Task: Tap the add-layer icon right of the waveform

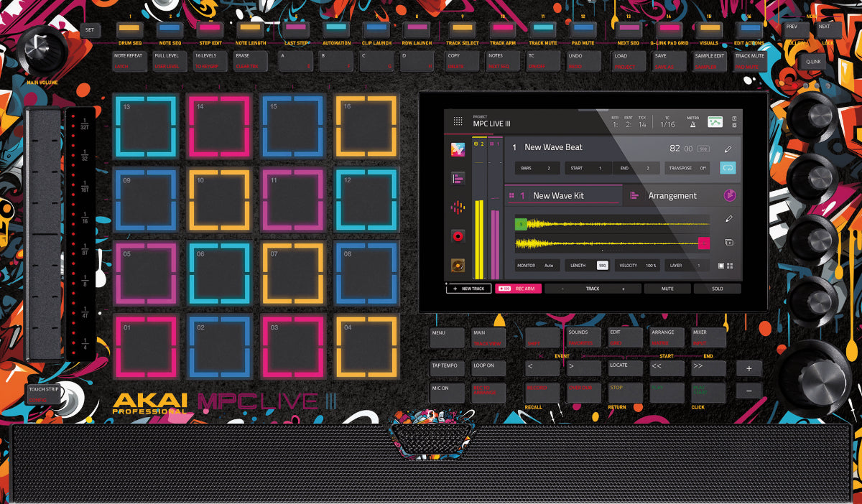Action: (x=728, y=243)
